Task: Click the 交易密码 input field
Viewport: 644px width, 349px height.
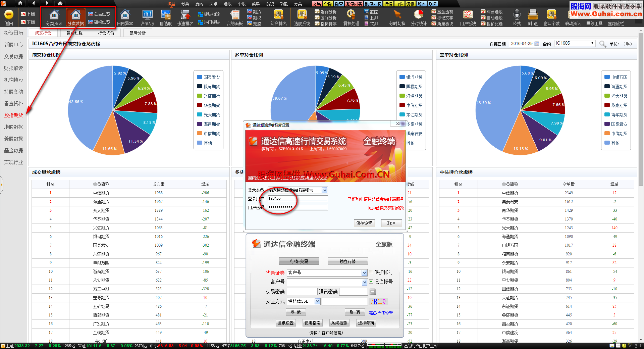Action: [x=302, y=292]
